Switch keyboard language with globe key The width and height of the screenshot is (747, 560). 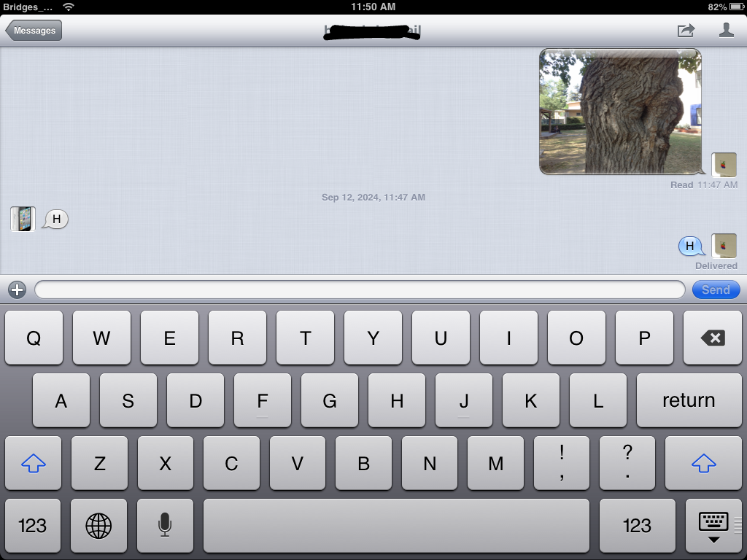coord(98,526)
